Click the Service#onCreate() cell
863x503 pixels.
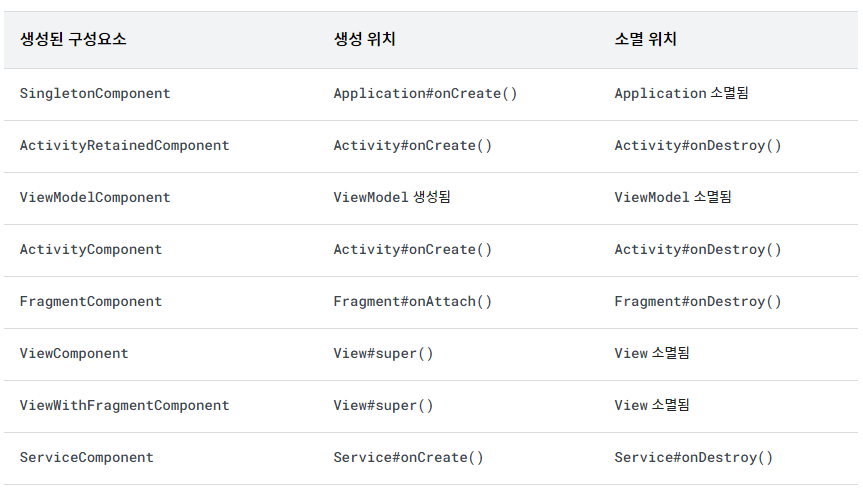(408, 457)
